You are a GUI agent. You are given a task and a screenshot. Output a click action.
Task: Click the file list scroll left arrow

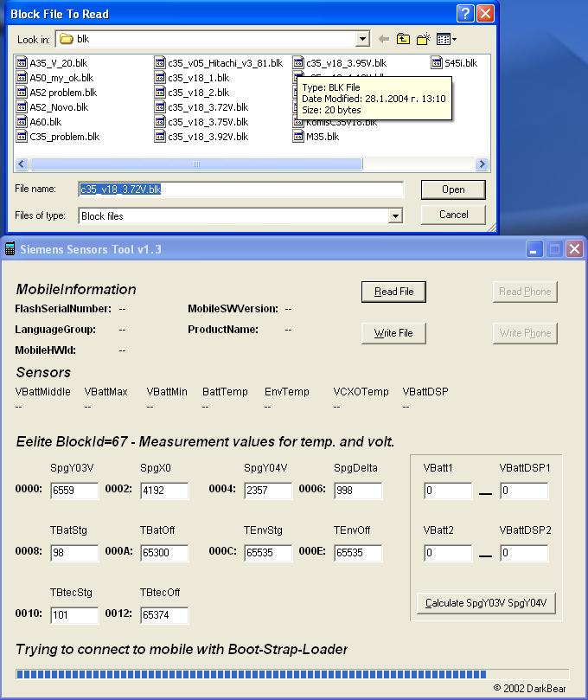coord(22,164)
